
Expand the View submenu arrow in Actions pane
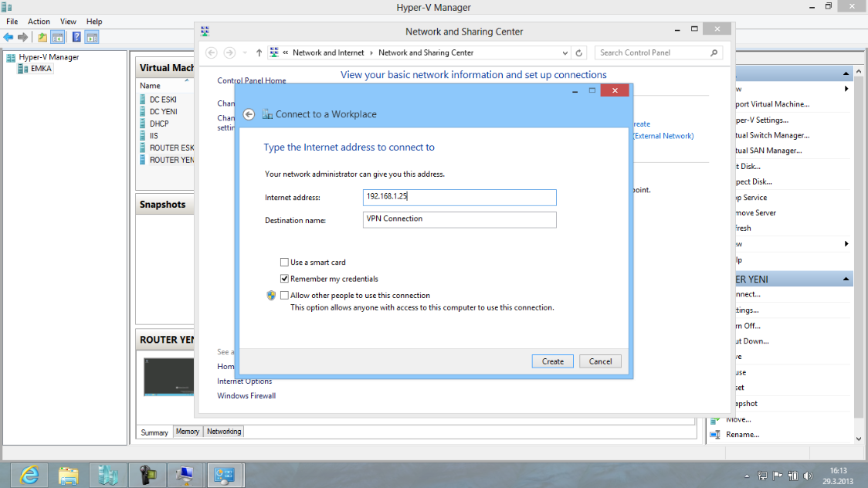846,244
